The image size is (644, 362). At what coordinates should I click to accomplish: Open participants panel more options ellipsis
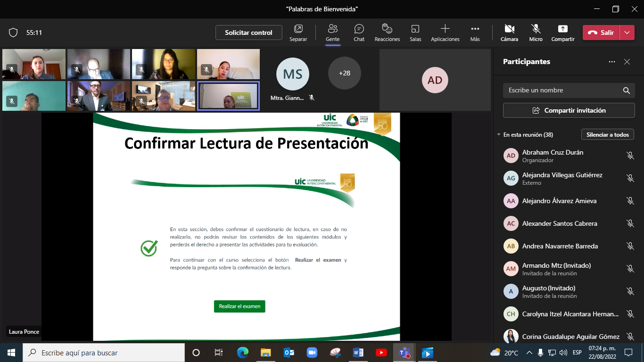[x=611, y=62]
